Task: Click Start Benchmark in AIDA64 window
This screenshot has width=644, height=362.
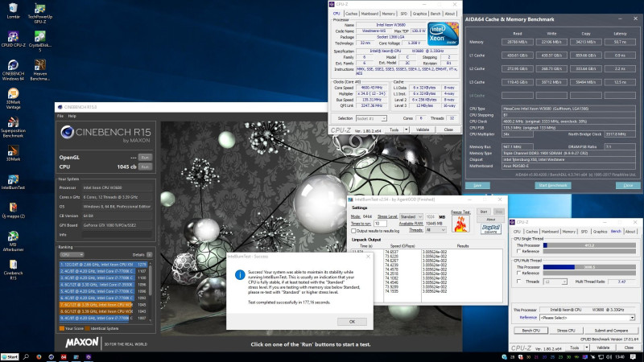Action: 553,186
